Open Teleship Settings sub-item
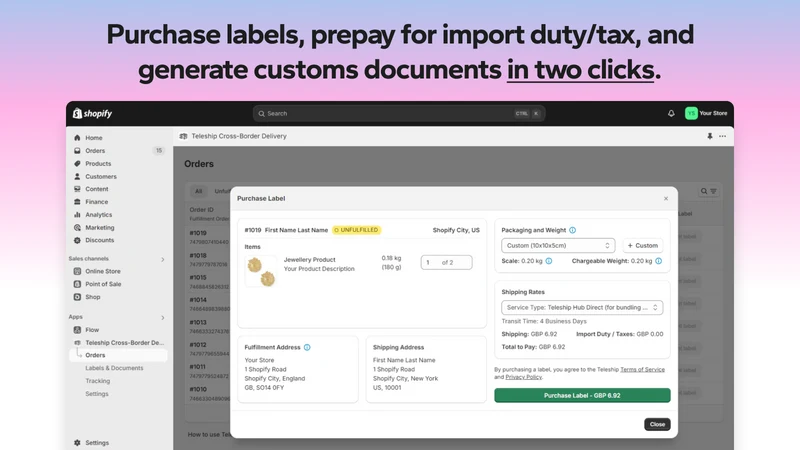Screen dimensions: 800x450 [x=97, y=394]
